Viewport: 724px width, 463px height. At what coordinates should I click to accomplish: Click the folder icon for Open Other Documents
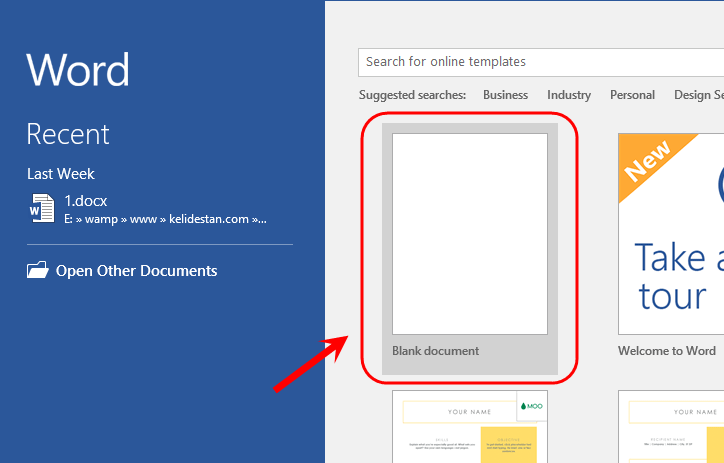37,270
